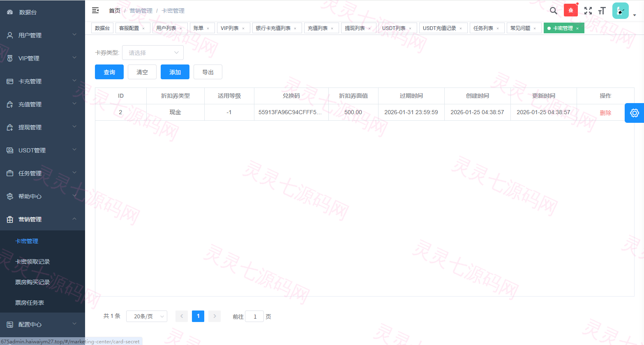Screen dimensions: 644x345
Task: Click the 卡充管理 card icon
Action: point(10,81)
